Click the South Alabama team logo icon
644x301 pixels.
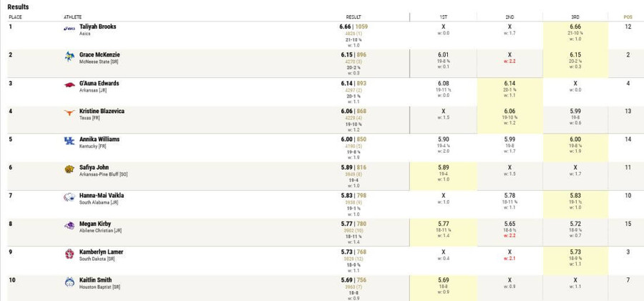click(x=69, y=197)
